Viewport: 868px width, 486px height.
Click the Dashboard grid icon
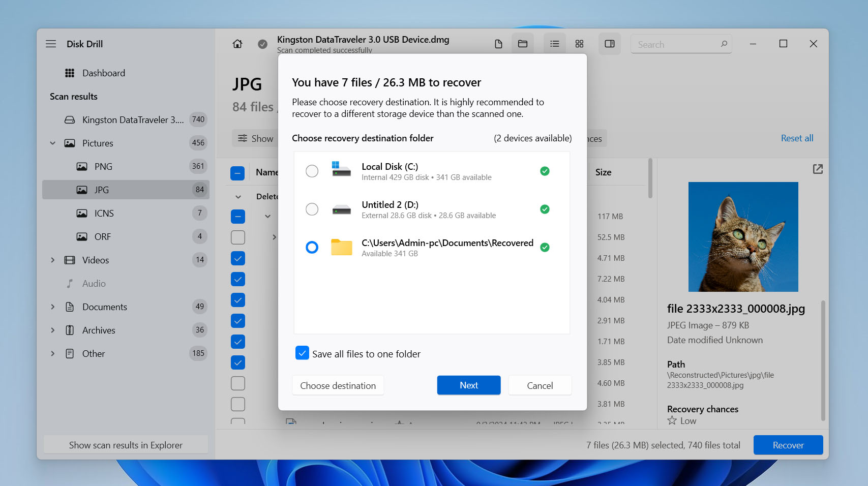click(70, 73)
